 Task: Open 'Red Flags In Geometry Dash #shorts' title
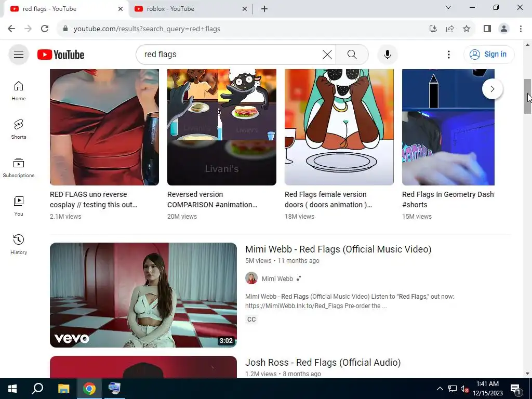(x=448, y=199)
